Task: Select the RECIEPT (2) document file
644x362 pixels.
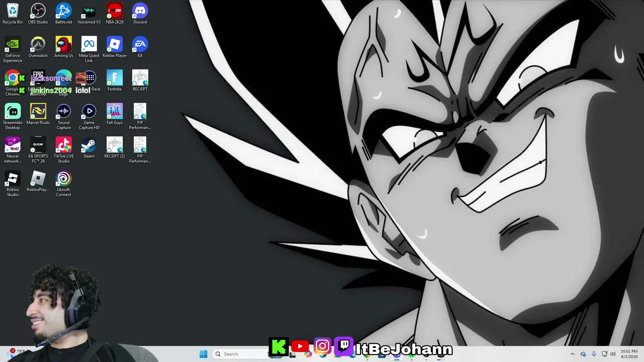Action: [115, 148]
